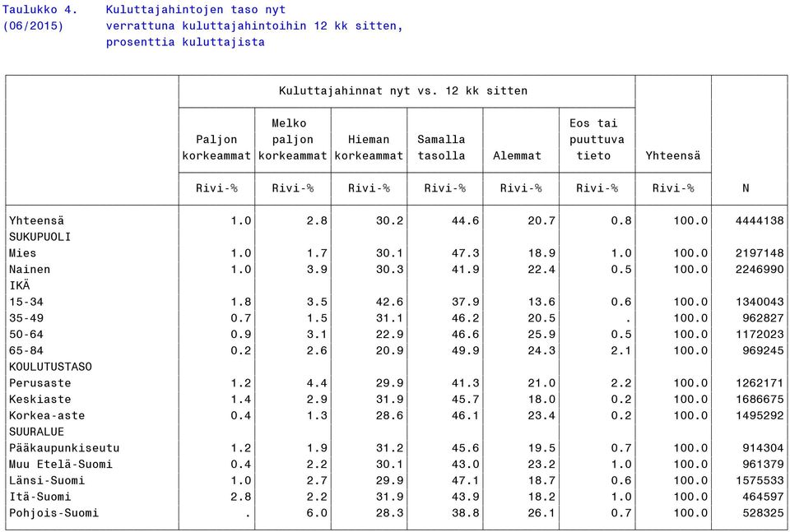Click the 'Samalla tasolla' column header

[x=441, y=147]
